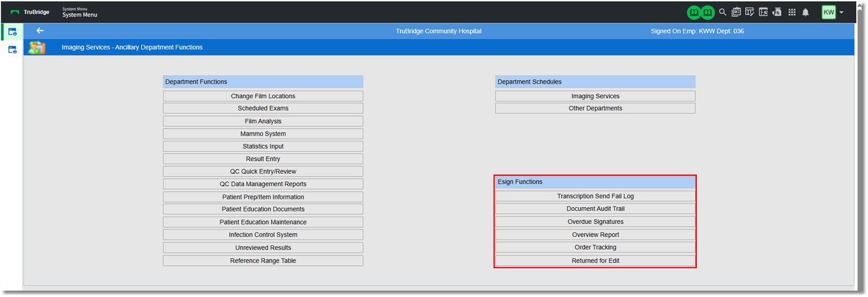Open the System Menu title
Screen dimensions: 868x297
tap(80, 15)
